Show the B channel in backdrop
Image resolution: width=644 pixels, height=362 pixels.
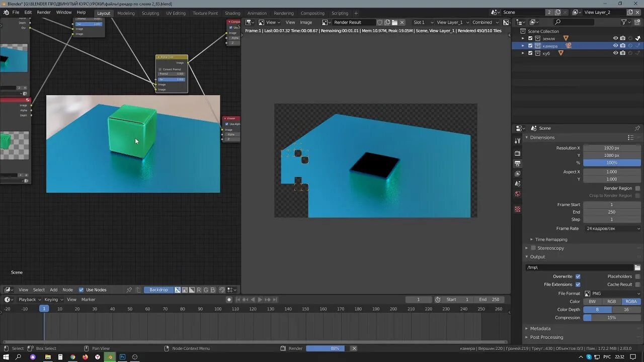[213, 290]
